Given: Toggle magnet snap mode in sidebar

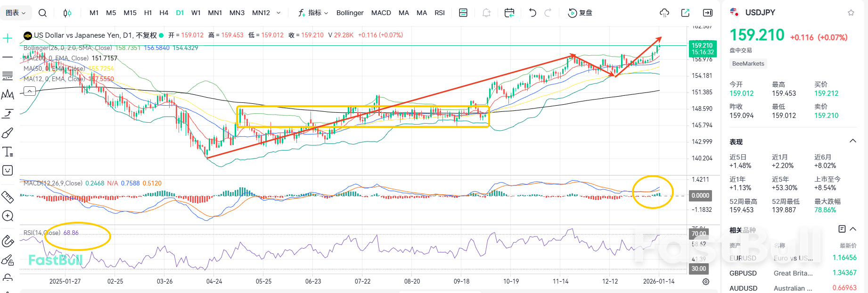Looking at the screenshot, I should (8, 241).
